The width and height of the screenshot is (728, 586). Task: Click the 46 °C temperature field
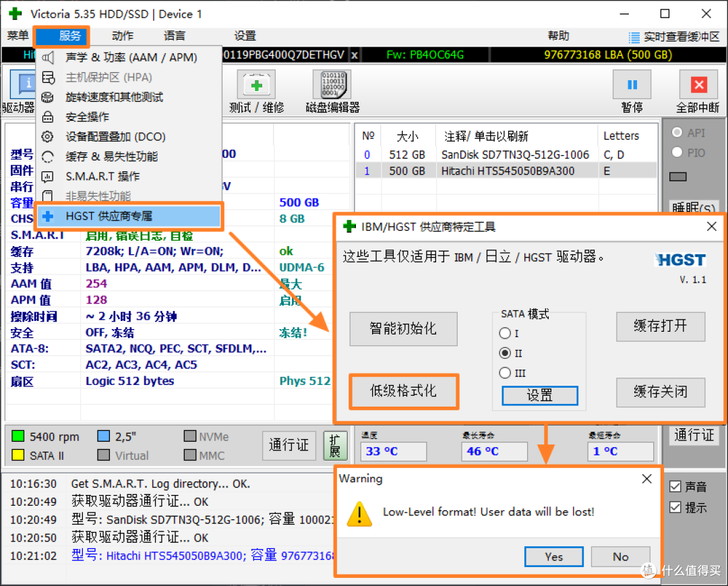click(x=494, y=451)
